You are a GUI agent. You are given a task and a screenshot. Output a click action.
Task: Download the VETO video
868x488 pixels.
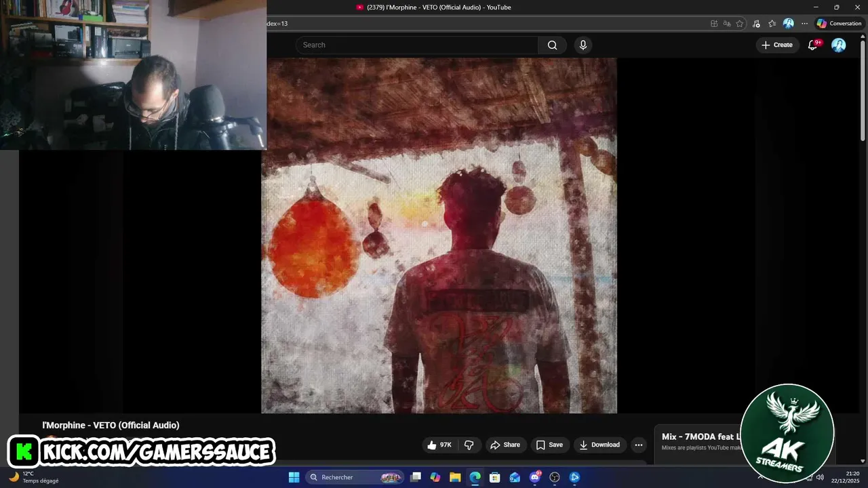pyautogui.click(x=599, y=445)
